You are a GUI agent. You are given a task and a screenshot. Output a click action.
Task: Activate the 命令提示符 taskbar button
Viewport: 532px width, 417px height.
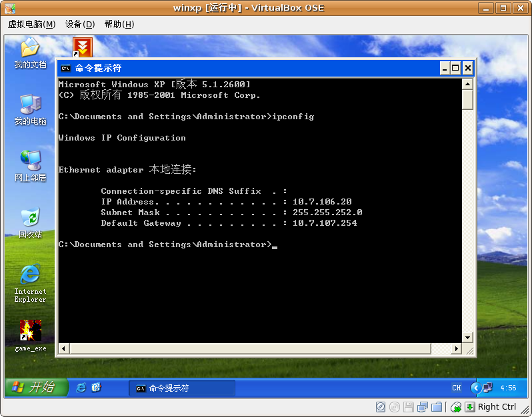[182, 388]
